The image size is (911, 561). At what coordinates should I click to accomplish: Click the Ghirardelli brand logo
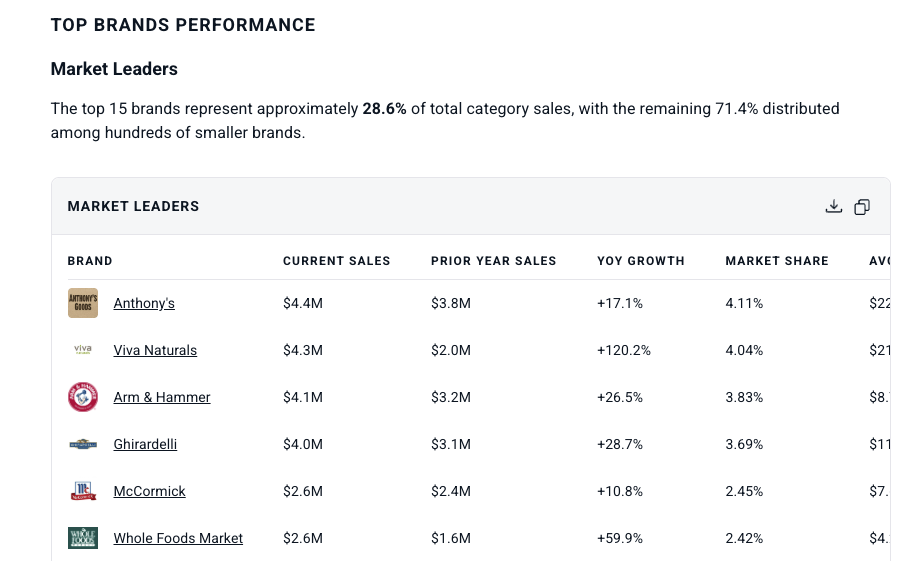point(83,444)
